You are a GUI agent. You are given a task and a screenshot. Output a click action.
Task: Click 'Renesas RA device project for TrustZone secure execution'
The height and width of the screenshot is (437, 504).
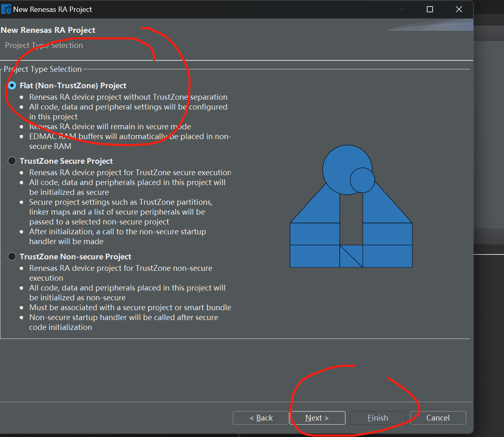click(x=130, y=172)
